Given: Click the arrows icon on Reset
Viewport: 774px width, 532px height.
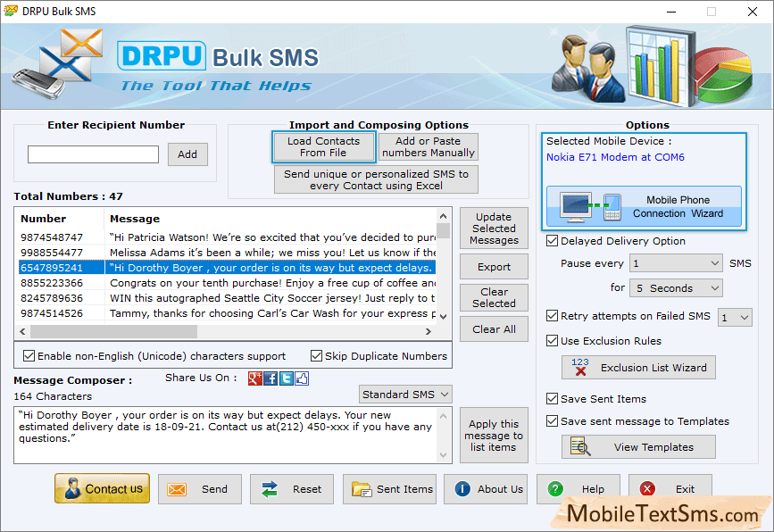Looking at the screenshot, I should coord(270,489).
